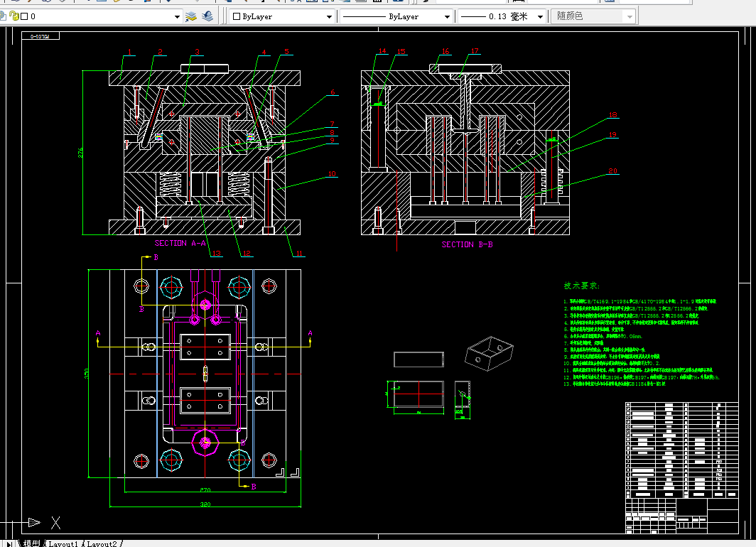The image size is (756, 547).
Task: Click part callout number 14
Action: pyautogui.click(x=382, y=50)
